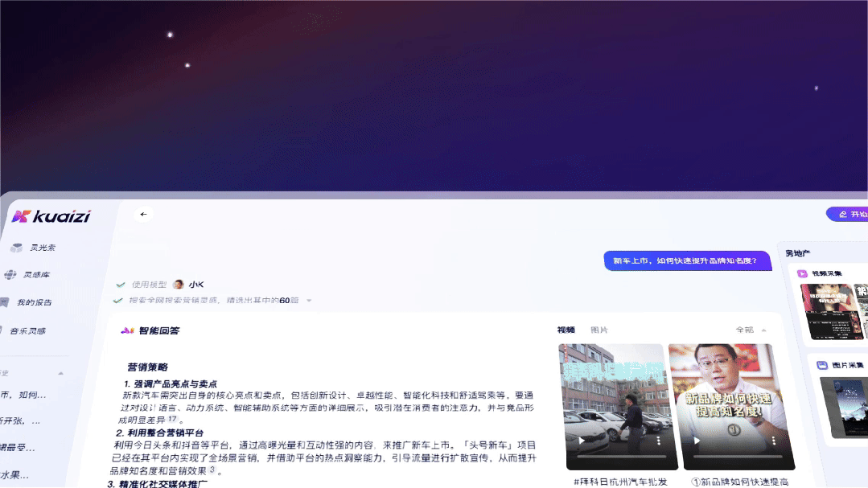Image resolution: width=868 pixels, height=488 pixels.
Task: Open the car lot video thumbnail
Action: 618,407
